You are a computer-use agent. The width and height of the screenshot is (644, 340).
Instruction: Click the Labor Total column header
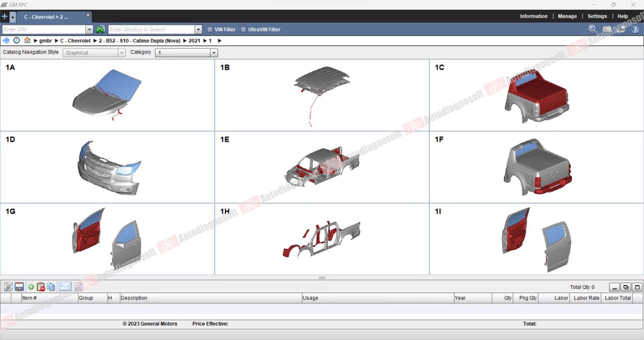(x=617, y=298)
